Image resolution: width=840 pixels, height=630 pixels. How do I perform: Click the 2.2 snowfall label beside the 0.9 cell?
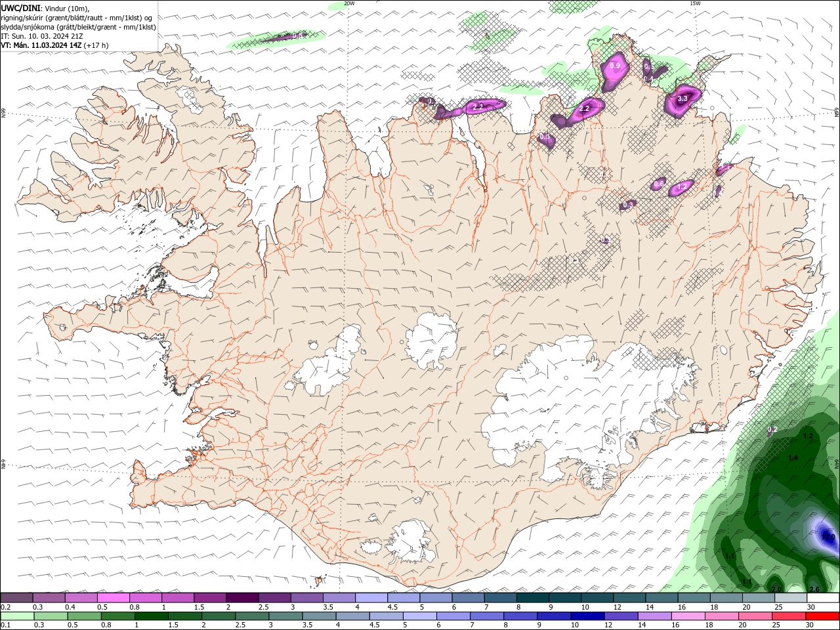[585, 108]
